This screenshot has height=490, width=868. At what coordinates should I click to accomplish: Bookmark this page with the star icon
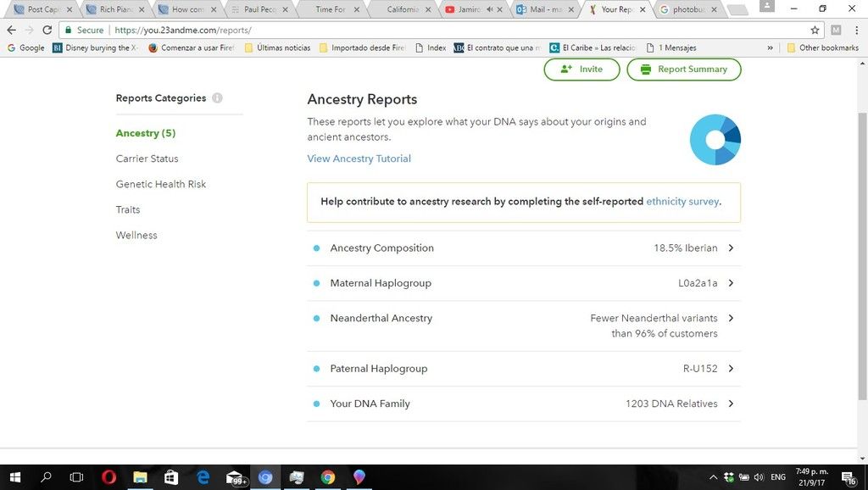coord(815,30)
